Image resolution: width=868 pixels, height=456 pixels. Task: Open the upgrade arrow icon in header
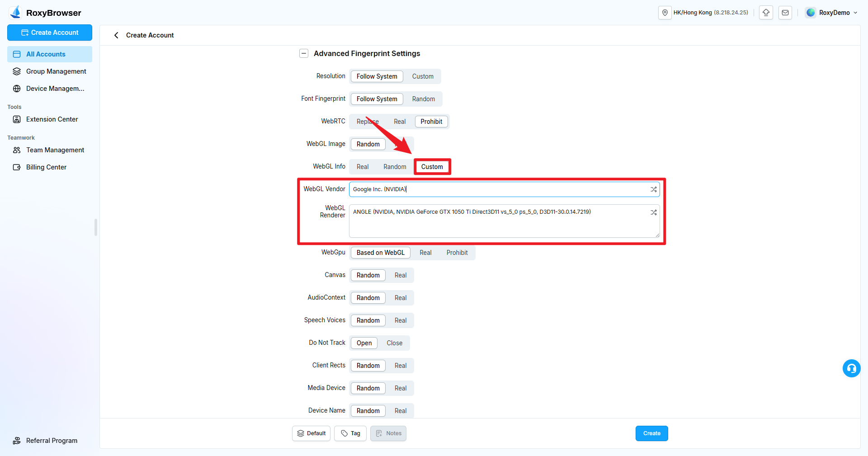(x=766, y=13)
